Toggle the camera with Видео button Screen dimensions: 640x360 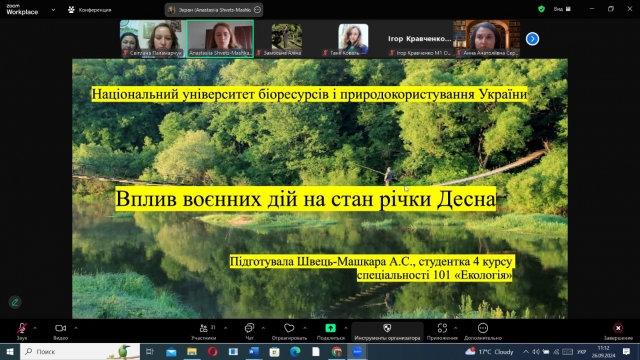click(x=60, y=331)
